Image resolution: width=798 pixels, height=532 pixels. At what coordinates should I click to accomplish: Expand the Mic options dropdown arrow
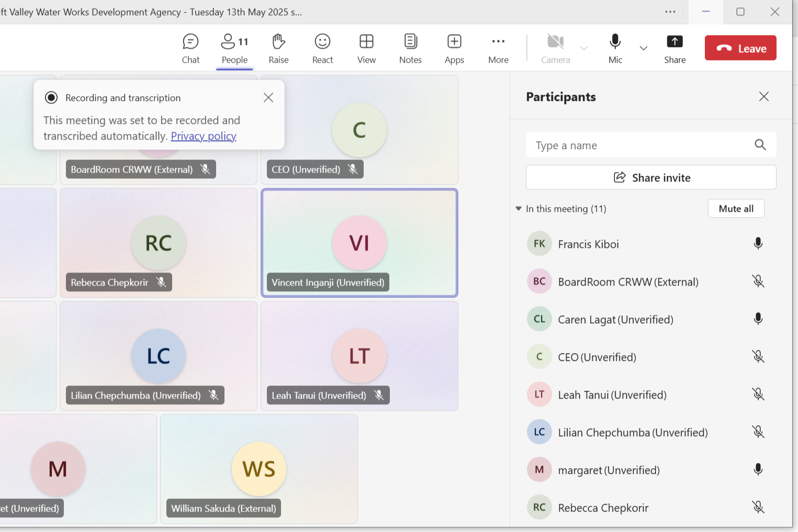click(x=644, y=48)
